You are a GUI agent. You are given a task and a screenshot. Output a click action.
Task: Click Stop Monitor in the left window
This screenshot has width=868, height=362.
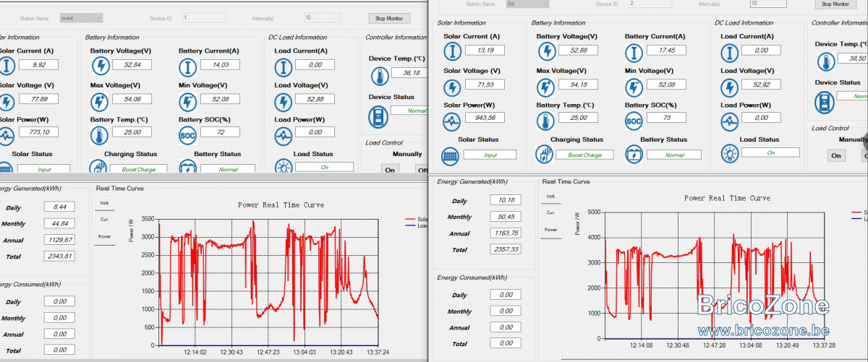pyautogui.click(x=389, y=18)
